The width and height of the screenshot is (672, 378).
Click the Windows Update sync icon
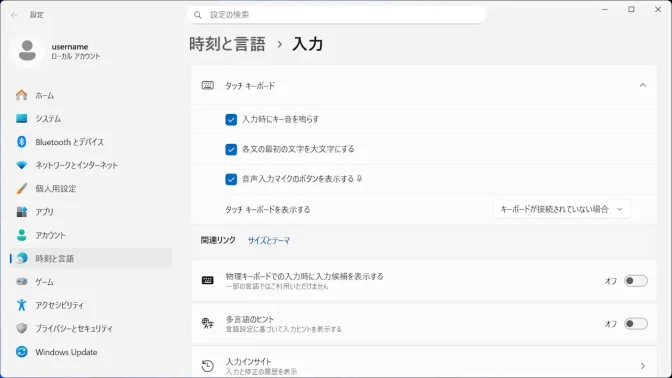21,352
